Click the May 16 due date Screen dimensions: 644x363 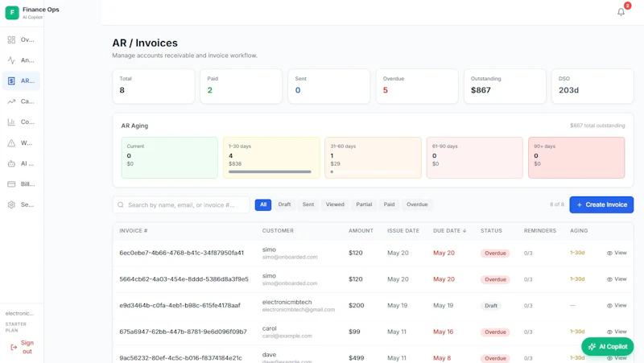click(444, 332)
